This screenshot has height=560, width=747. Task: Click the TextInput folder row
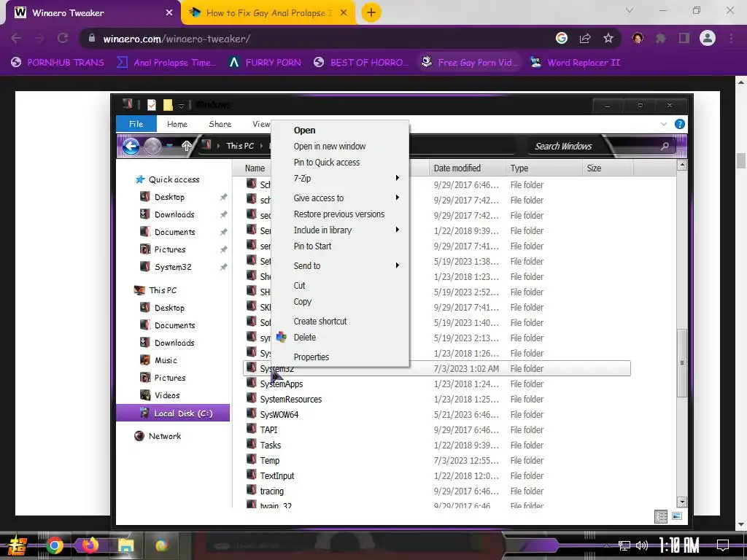[x=437, y=475]
